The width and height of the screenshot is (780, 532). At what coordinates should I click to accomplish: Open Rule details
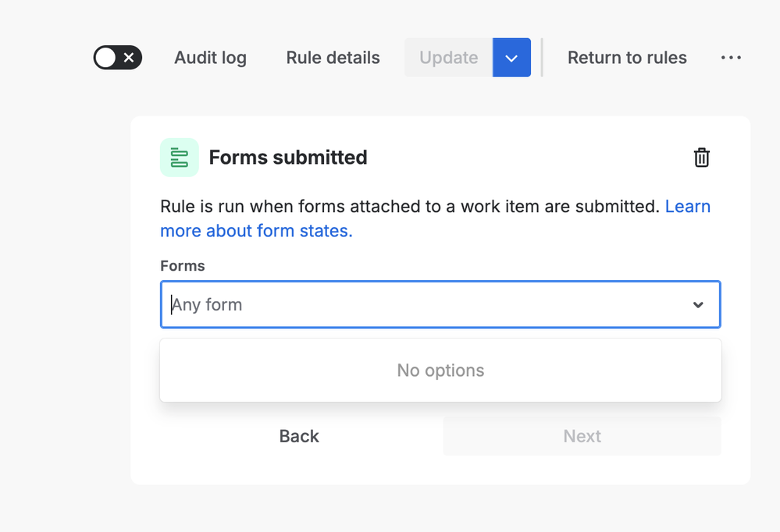tap(333, 58)
